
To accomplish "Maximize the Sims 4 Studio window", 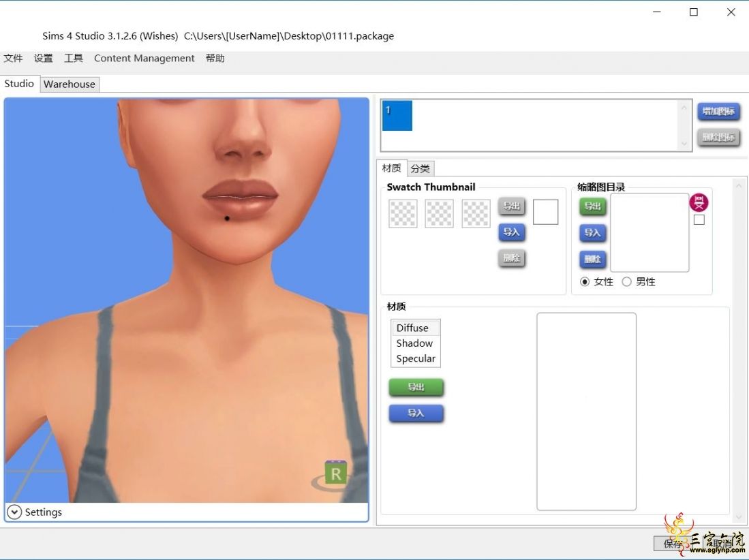I will 694,12.
